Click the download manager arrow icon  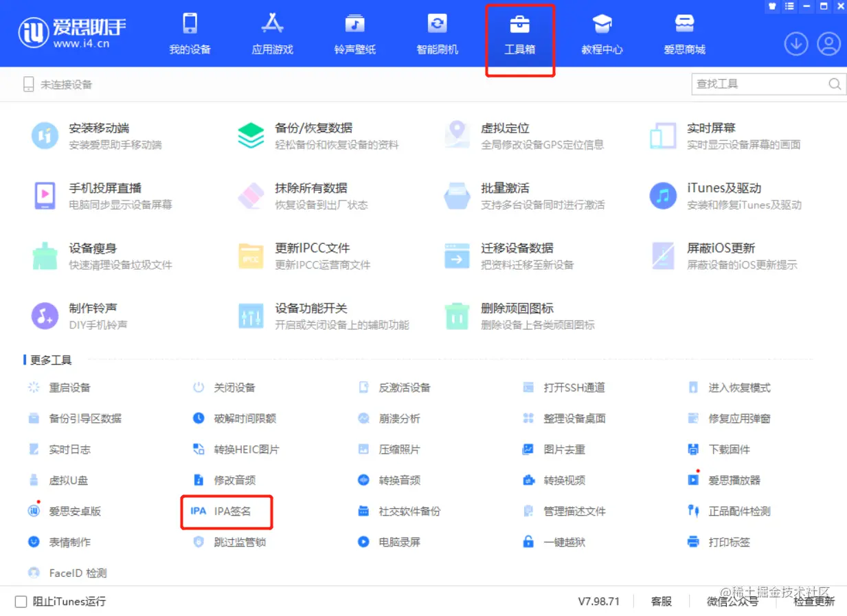point(796,44)
